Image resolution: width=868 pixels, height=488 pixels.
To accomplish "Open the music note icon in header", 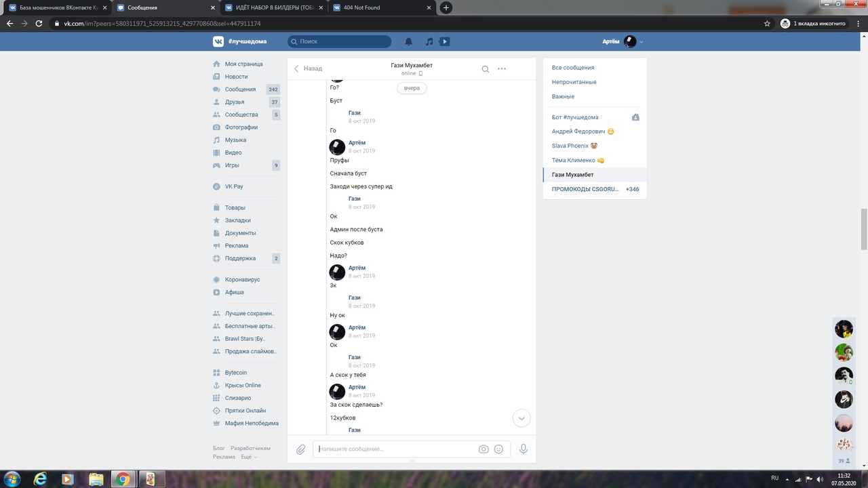I will tap(429, 41).
